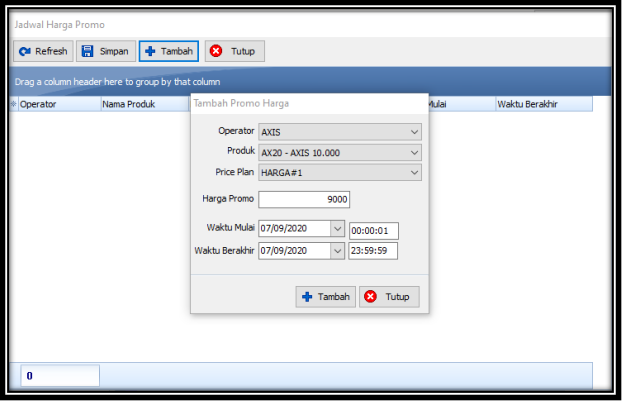
Task: Click the Tutup button in the toolbar
Action: 235,51
